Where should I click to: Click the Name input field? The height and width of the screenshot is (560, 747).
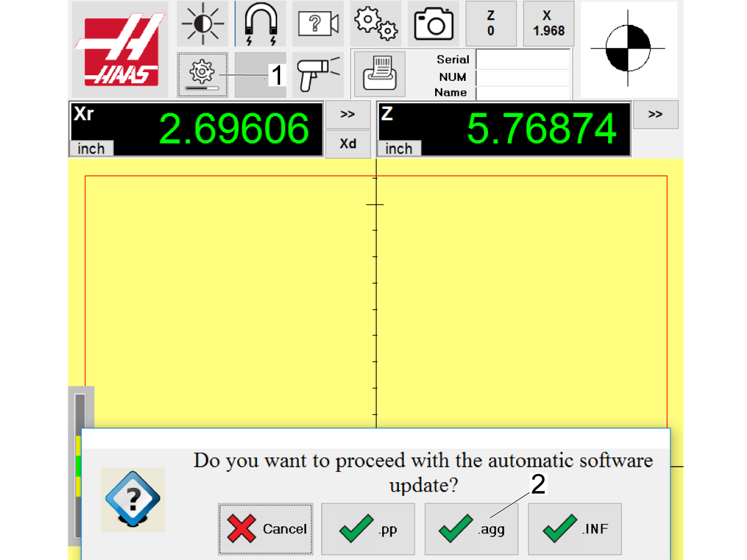(524, 93)
